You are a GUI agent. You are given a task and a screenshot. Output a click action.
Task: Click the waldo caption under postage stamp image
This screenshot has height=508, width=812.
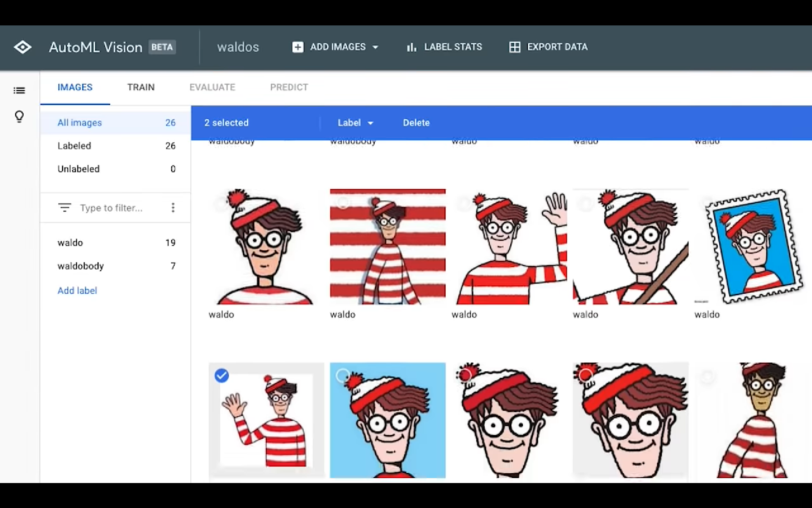click(707, 315)
